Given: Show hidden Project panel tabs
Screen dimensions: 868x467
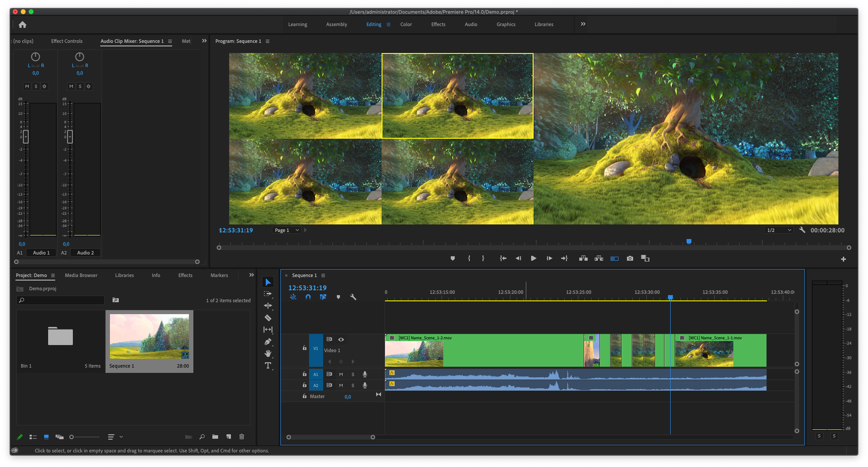Looking at the screenshot, I should click(251, 275).
